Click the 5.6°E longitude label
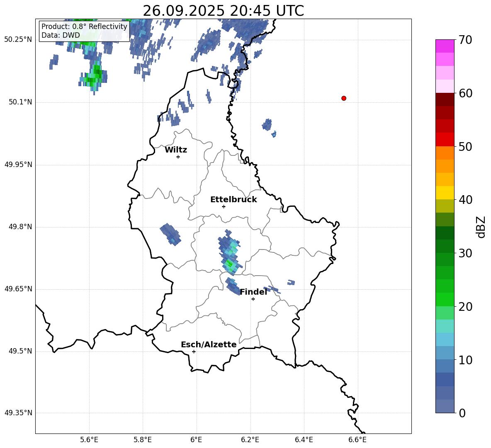This screenshot has width=491, height=448. tap(89, 440)
